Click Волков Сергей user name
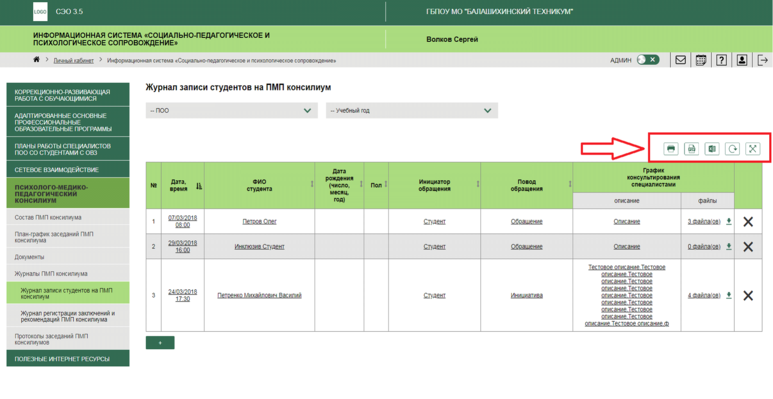 tap(452, 39)
